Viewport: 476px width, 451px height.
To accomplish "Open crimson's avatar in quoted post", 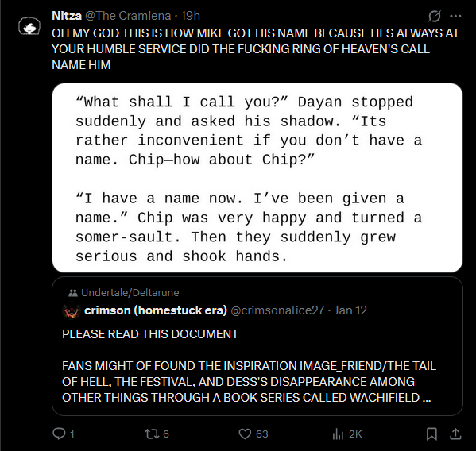I will coord(72,311).
